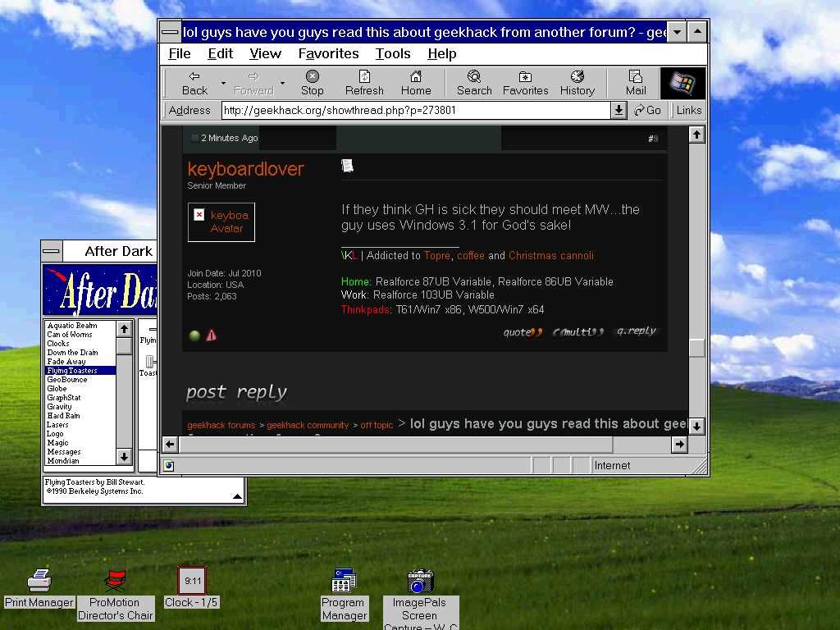The width and height of the screenshot is (840, 630).
Task: Click the Back toolbar button
Action: point(194,83)
